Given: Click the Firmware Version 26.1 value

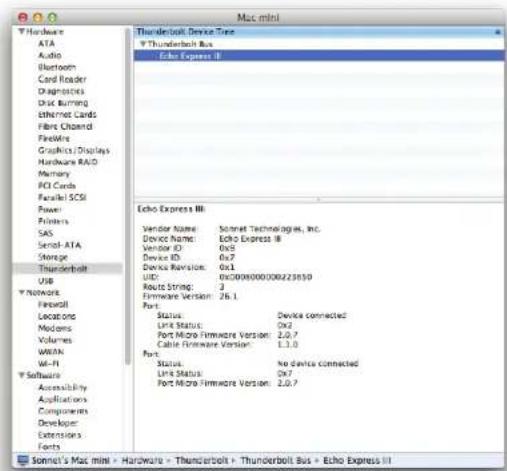Looking at the screenshot, I should click(228, 296).
